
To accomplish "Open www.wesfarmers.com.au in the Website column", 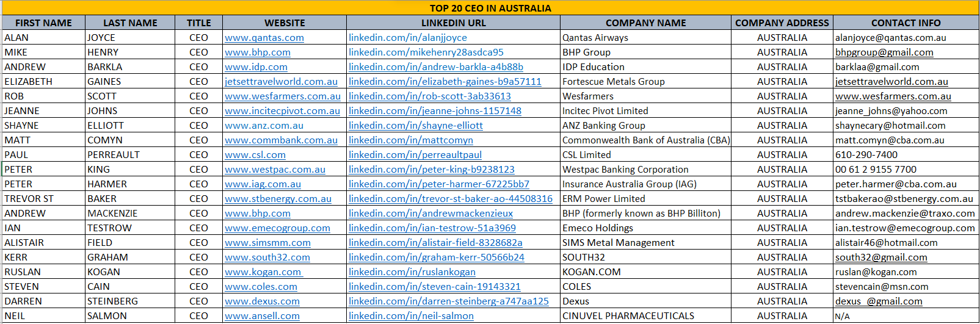I will (x=283, y=96).
